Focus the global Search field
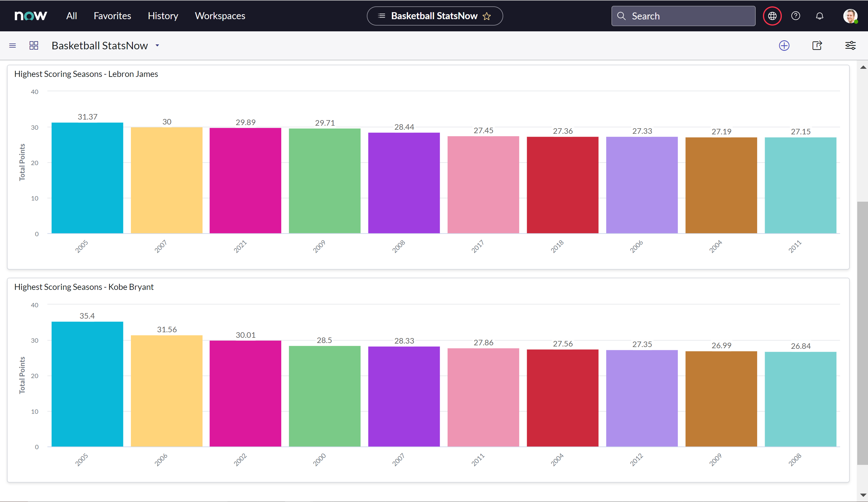This screenshot has width=868, height=502. 683,16
